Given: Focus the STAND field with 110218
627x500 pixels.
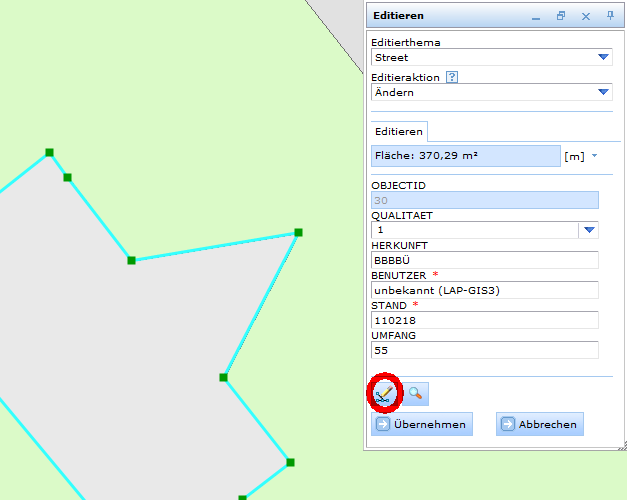Looking at the screenshot, I should (x=485, y=320).
